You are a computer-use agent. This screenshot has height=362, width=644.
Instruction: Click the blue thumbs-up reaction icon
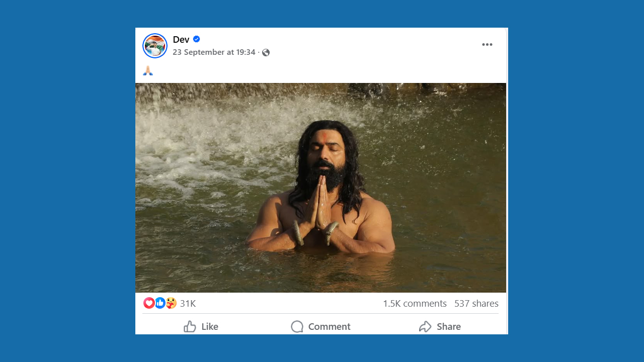click(x=160, y=303)
